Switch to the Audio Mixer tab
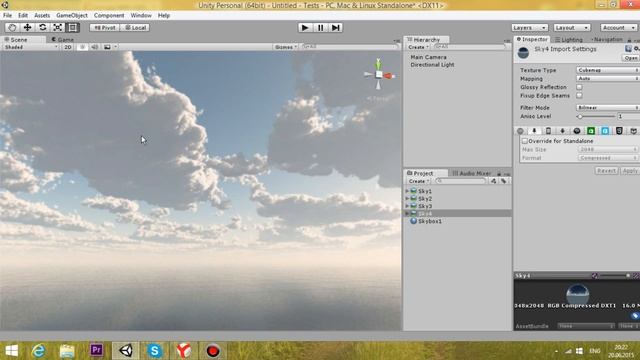This screenshot has width=640, height=360. coord(471,173)
